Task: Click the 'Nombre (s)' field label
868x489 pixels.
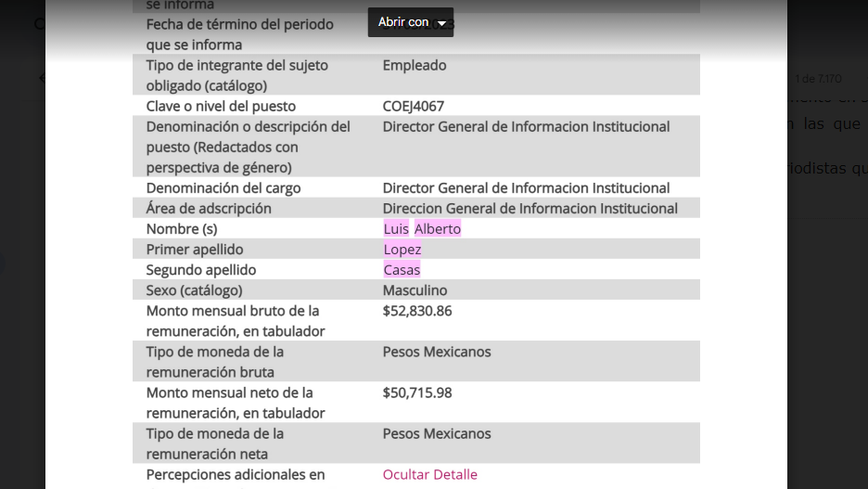Action: (181, 229)
